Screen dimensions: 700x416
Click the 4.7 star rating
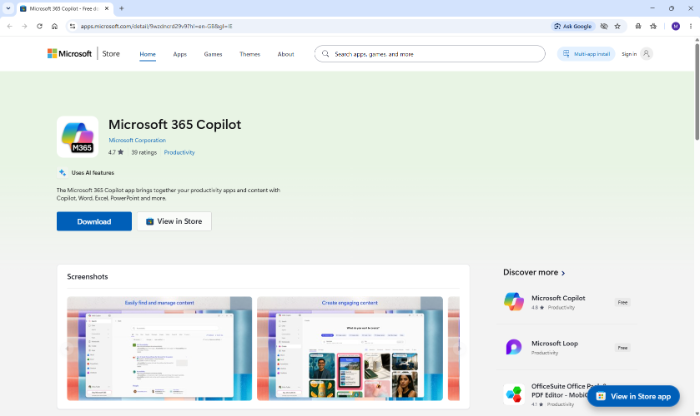pyautogui.click(x=116, y=152)
